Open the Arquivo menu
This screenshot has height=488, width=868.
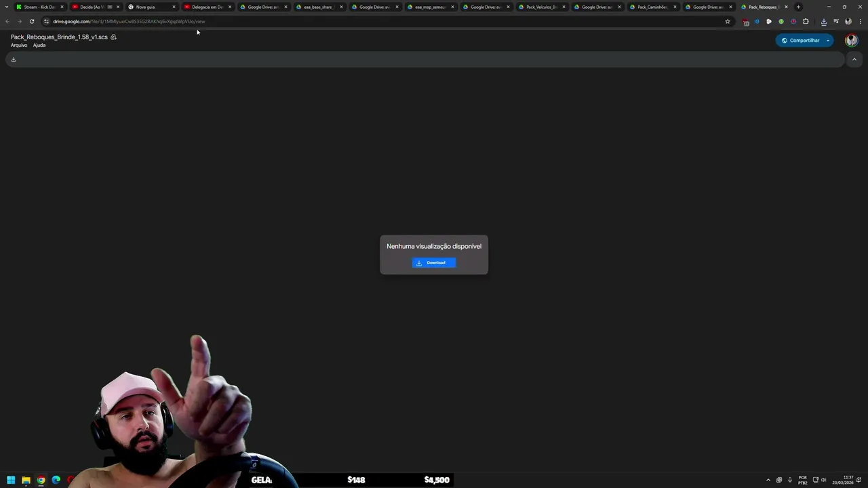point(19,45)
